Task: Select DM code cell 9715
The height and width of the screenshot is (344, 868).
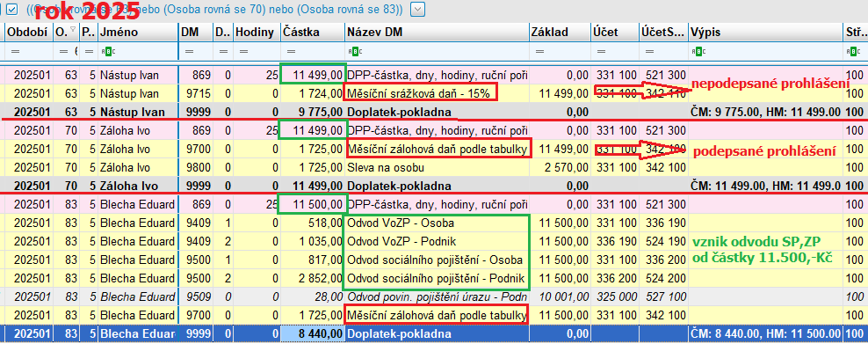Action: coord(196,93)
